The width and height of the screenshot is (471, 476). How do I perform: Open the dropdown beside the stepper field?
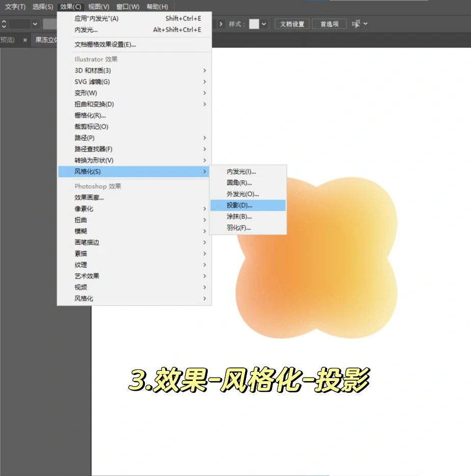[x=35, y=24]
